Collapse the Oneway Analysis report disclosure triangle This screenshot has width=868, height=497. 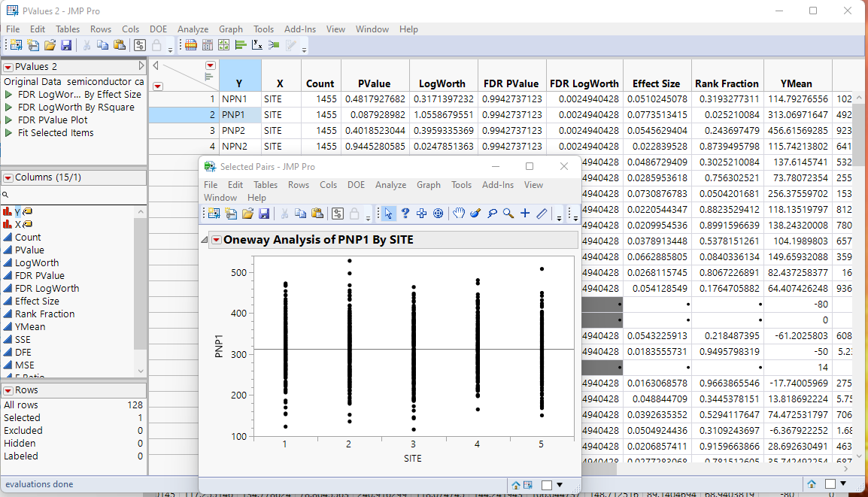205,239
